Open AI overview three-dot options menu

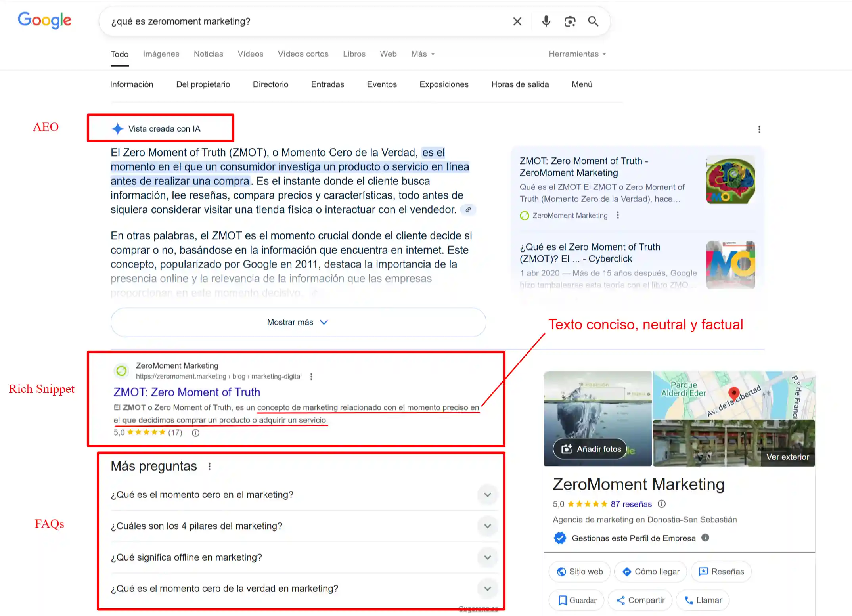(759, 129)
